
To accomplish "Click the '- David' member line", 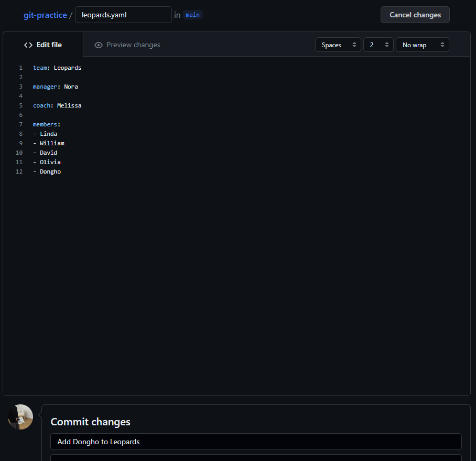I will click(45, 153).
